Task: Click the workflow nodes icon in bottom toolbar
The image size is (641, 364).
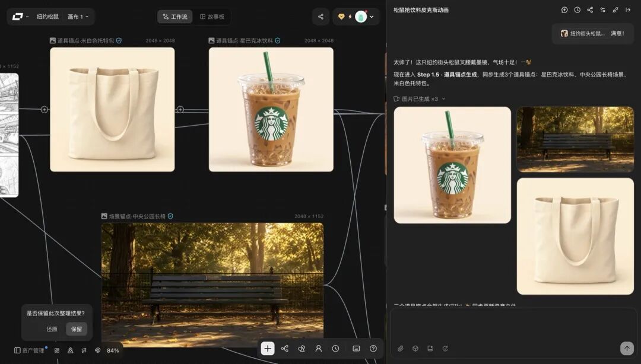Action: point(284,349)
